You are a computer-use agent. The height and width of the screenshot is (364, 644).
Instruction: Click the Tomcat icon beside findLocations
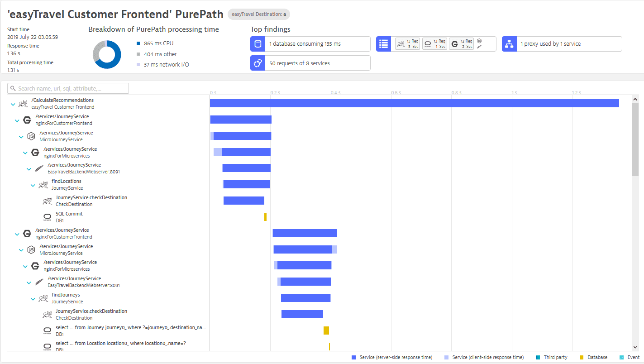click(43, 185)
